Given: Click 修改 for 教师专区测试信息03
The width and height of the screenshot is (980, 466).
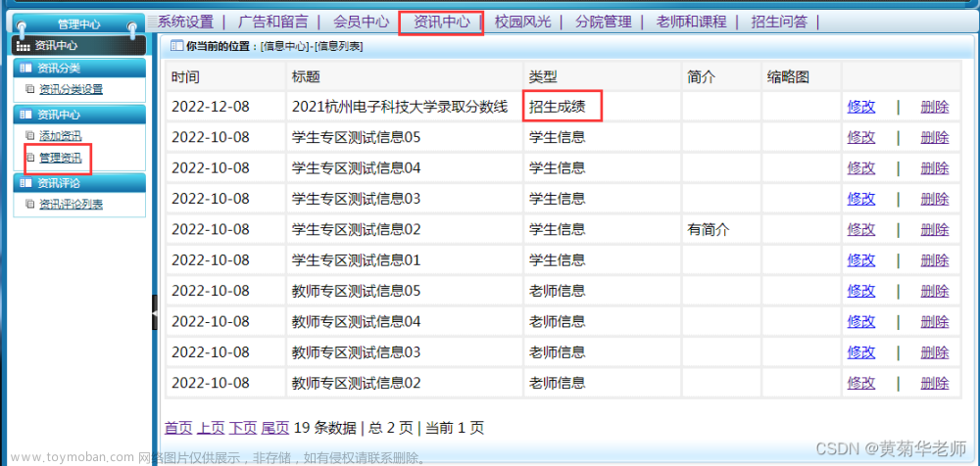Looking at the screenshot, I should tap(861, 352).
